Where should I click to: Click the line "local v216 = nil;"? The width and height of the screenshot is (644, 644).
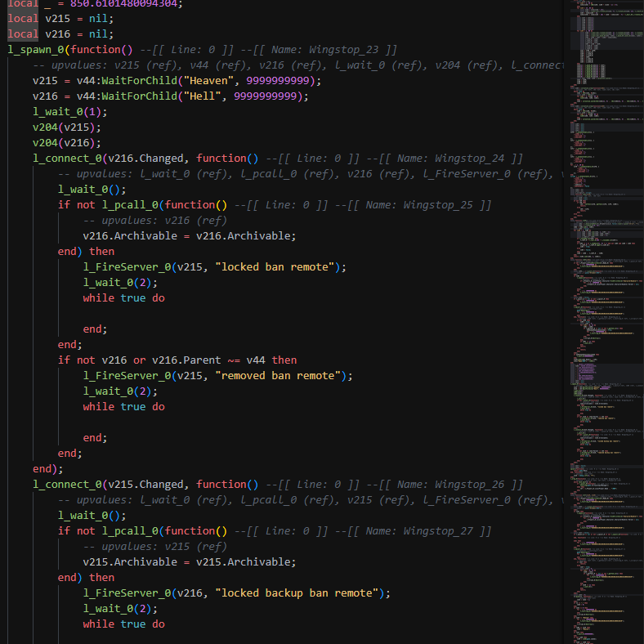click(x=60, y=34)
